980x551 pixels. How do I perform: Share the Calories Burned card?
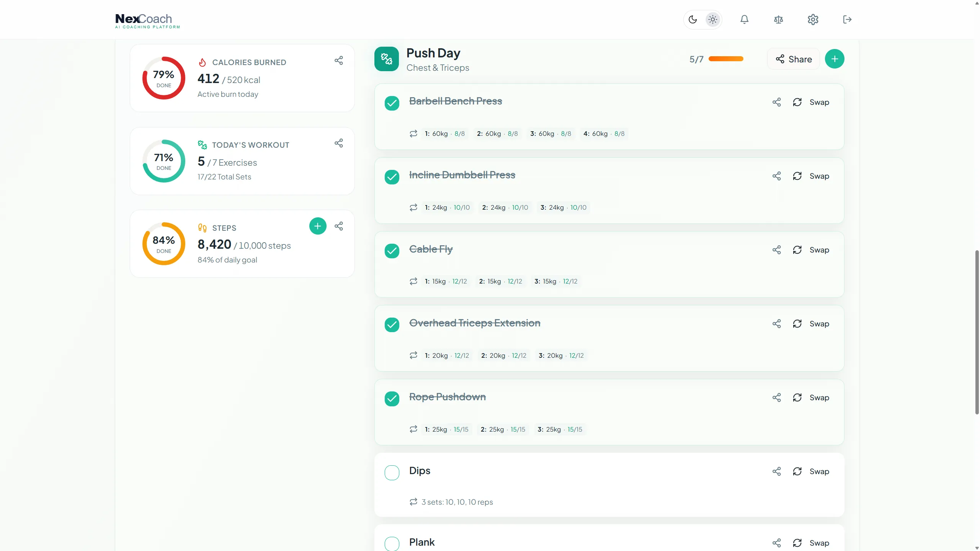point(339,60)
